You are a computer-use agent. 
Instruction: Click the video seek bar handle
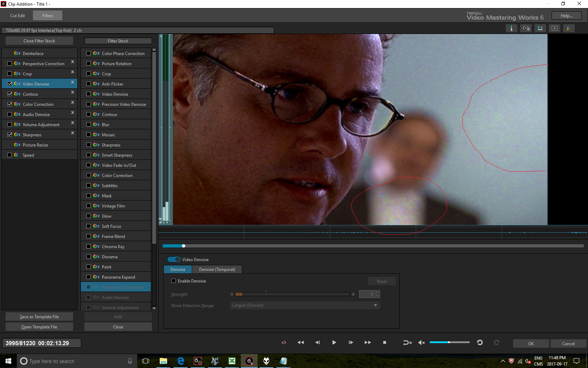pos(183,246)
